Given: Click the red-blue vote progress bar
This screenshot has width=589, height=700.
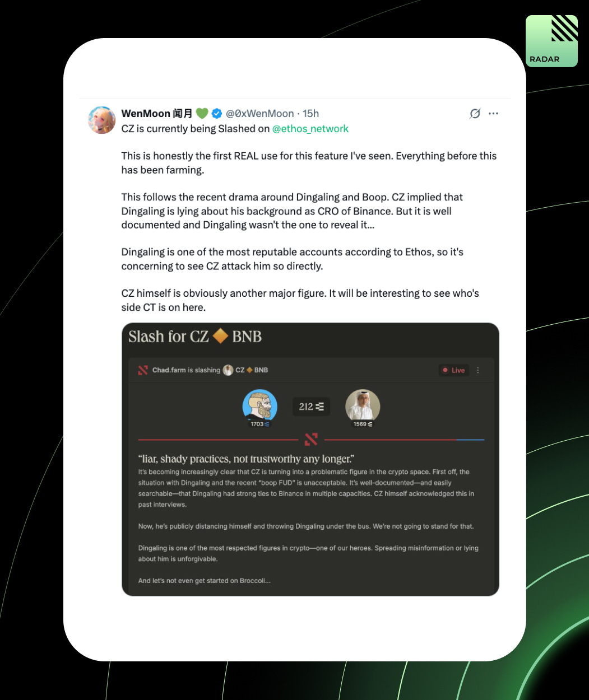Looking at the screenshot, I should [x=311, y=440].
